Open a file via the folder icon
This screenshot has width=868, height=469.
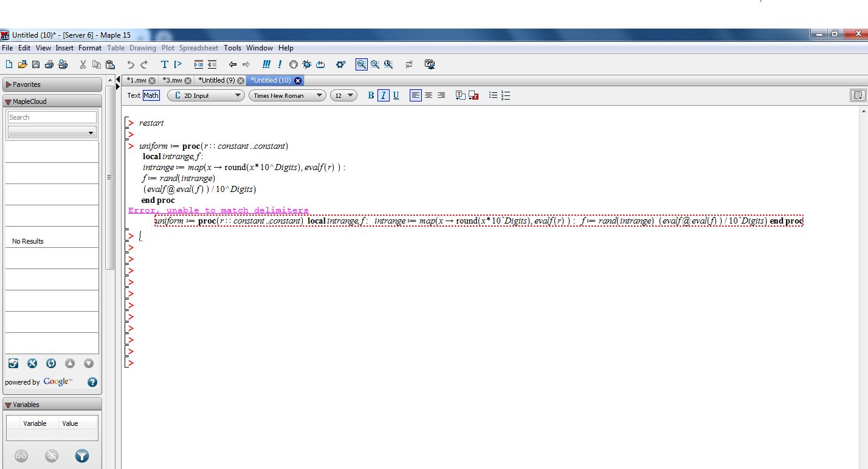pos(22,64)
